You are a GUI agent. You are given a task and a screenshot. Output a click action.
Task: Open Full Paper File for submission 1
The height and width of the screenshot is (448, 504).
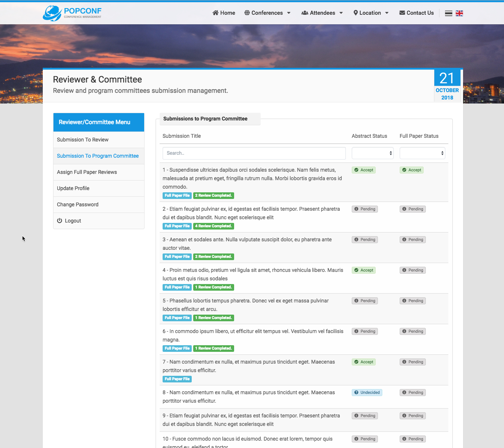click(177, 196)
